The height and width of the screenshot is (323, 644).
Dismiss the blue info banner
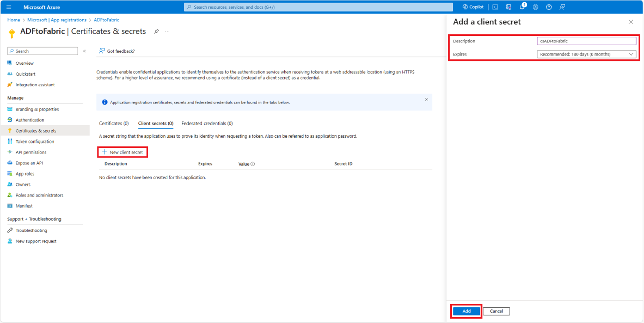pyautogui.click(x=426, y=100)
